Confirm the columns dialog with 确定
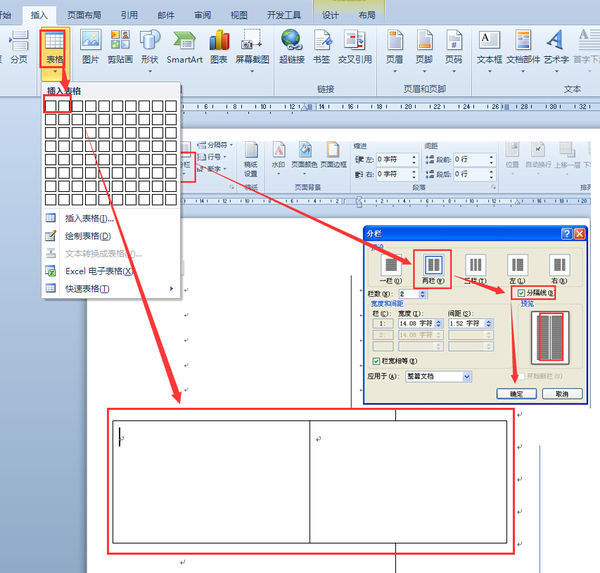This screenshot has height=573, width=600. pos(516,394)
